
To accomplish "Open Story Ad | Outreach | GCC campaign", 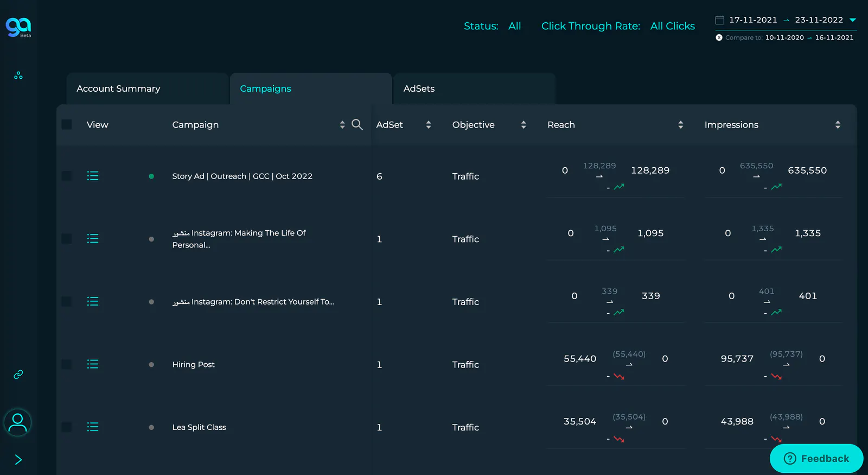I will pos(242,176).
